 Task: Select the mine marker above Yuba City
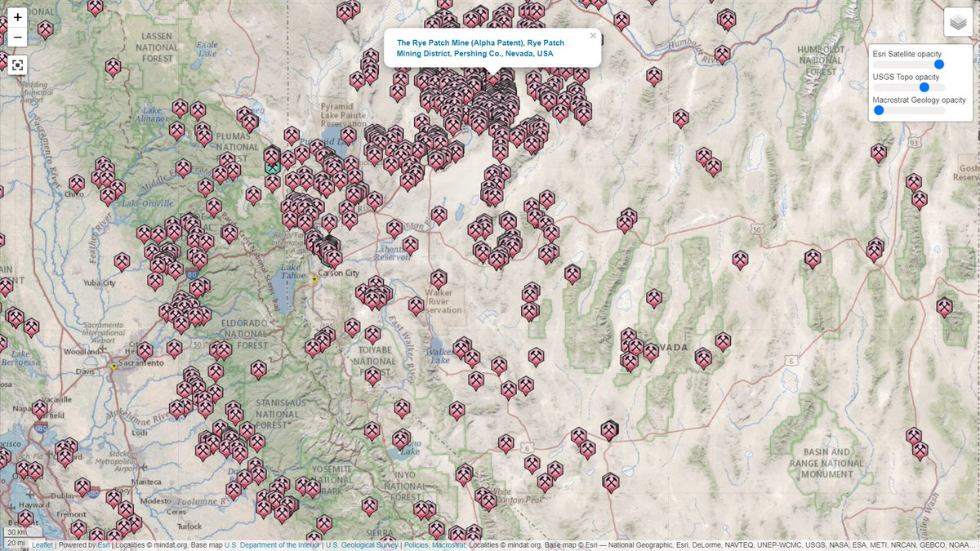click(x=122, y=261)
